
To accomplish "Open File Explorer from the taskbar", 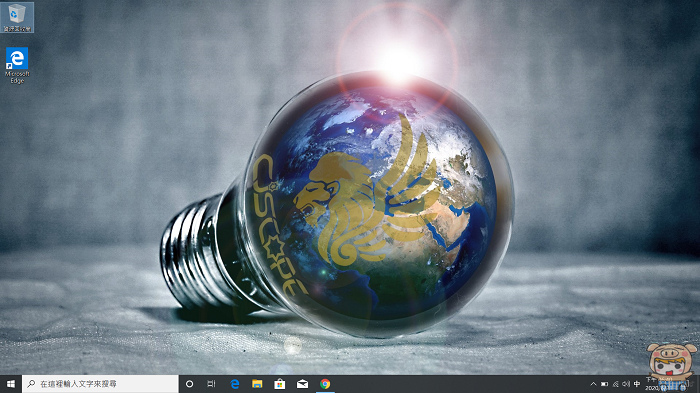I will (257, 384).
